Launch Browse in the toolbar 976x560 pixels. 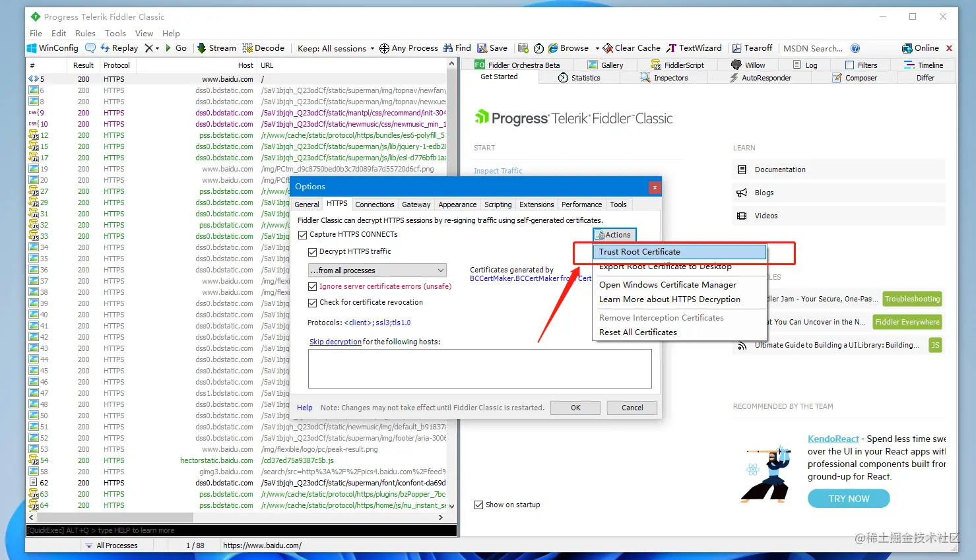point(568,48)
